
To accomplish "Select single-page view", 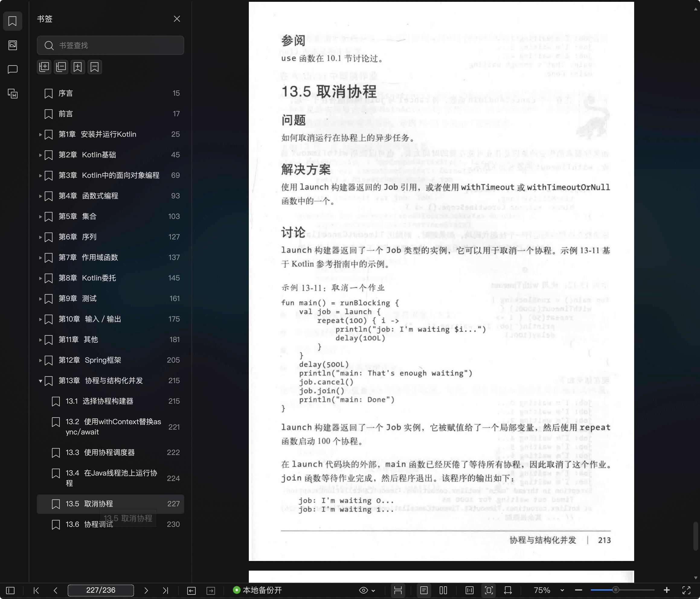I will click(424, 590).
